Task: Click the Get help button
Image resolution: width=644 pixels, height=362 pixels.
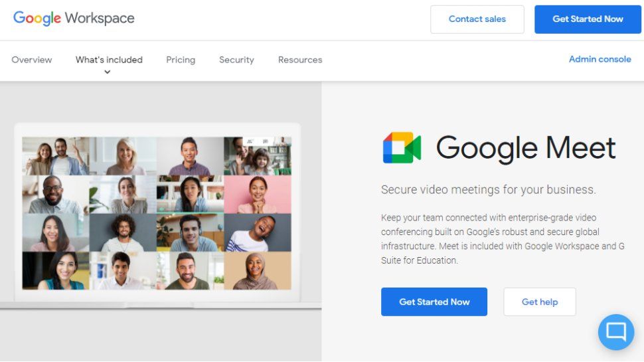Action: click(539, 302)
